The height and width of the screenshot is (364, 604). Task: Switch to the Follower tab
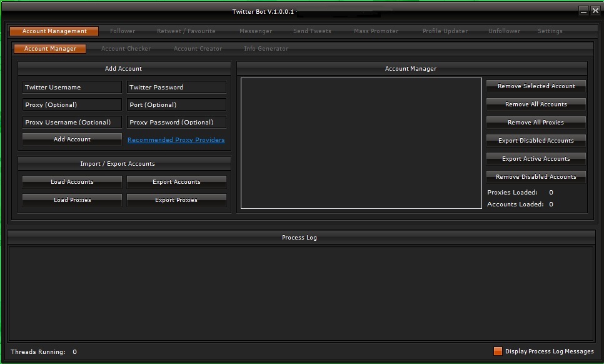[x=123, y=31]
